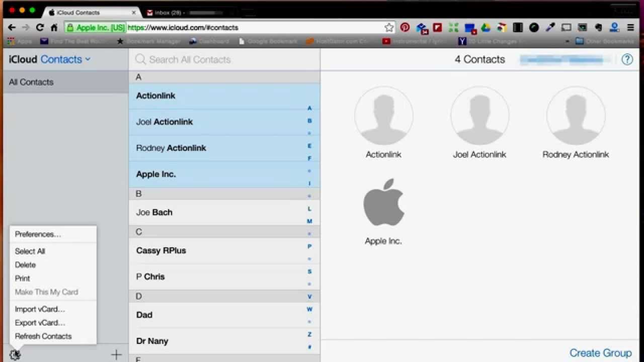Image resolution: width=644 pixels, height=362 pixels.
Task: Select the Rodney Actionlink contact row
Action: click(x=224, y=148)
